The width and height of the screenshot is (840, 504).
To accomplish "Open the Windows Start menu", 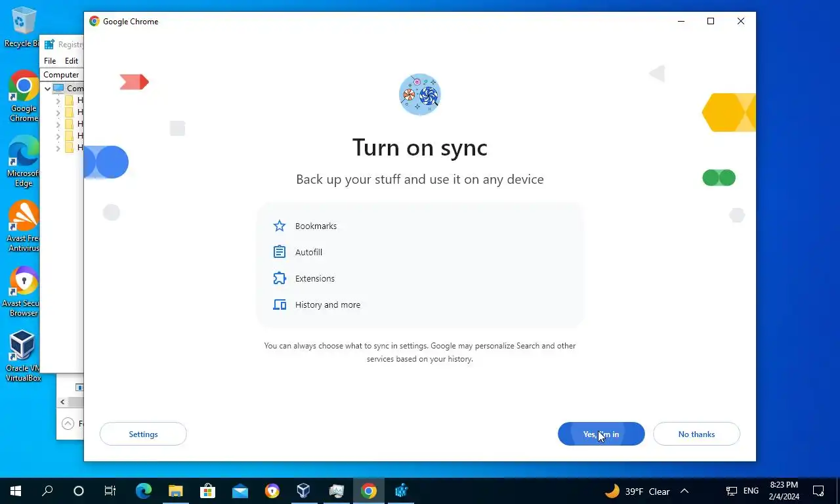I will (16, 491).
